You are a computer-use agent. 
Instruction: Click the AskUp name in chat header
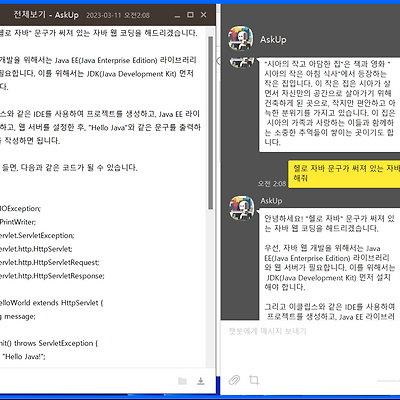[273, 39]
